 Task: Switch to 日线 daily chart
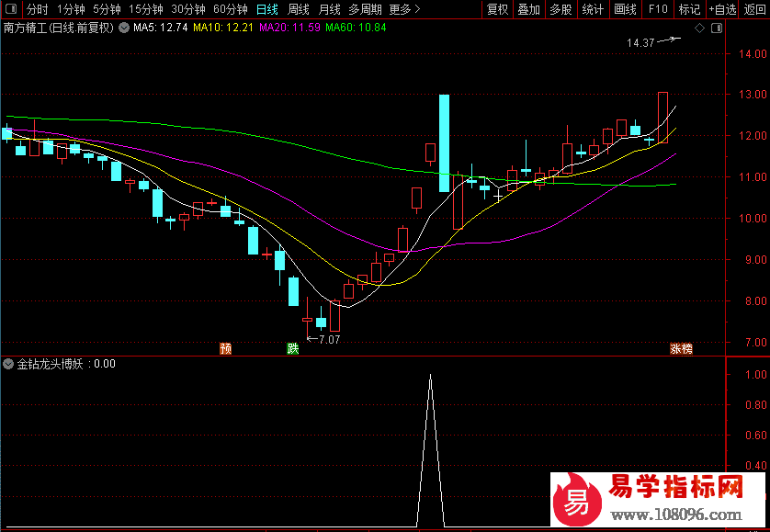pyautogui.click(x=267, y=9)
